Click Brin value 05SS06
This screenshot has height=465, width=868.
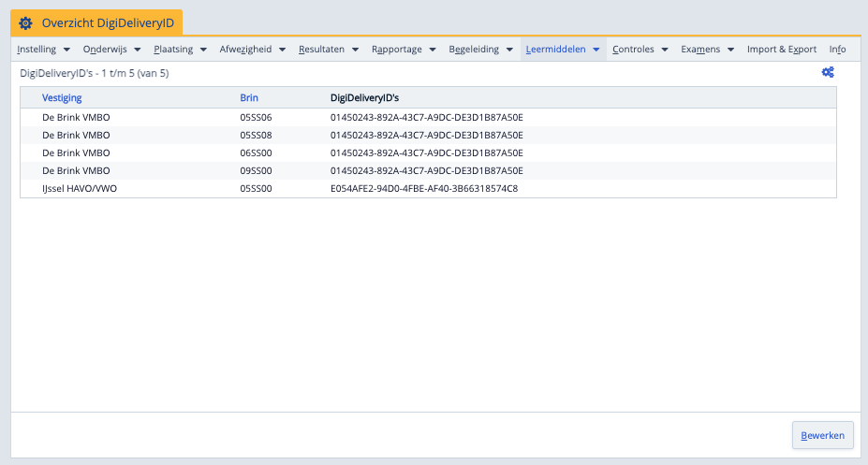pyautogui.click(x=256, y=117)
